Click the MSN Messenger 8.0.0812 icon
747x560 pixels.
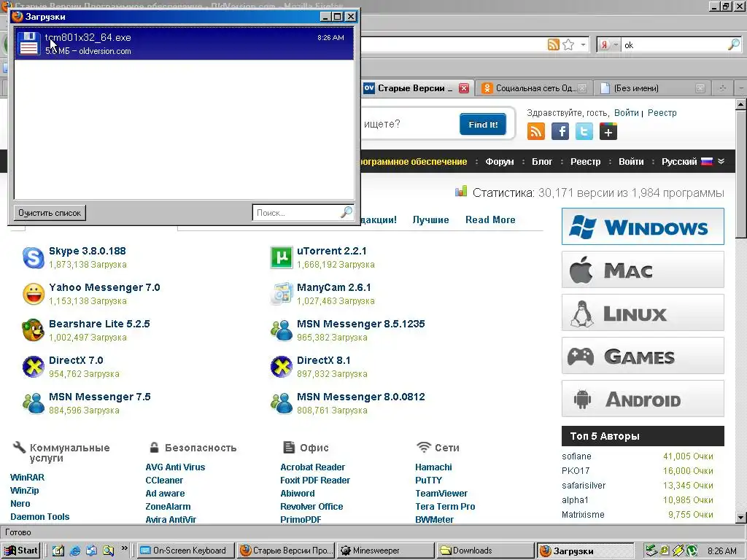click(281, 403)
